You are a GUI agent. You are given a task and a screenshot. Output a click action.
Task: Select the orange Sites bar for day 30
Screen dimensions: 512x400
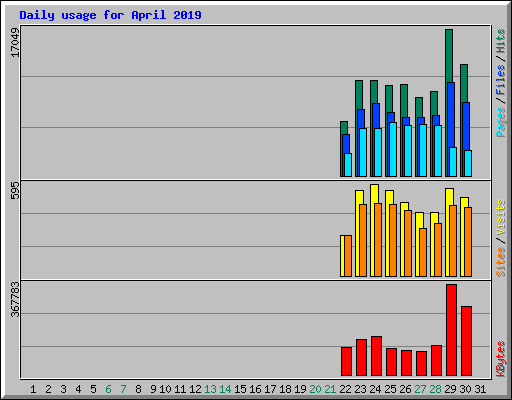[x=468, y=242]
